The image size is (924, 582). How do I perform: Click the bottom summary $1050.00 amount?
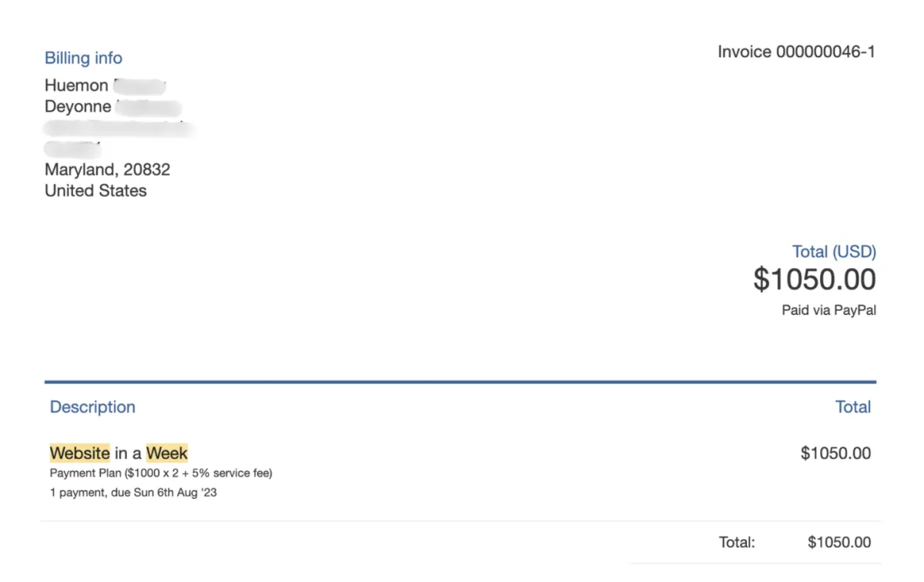pyautogui.click(x=839, y=543)
